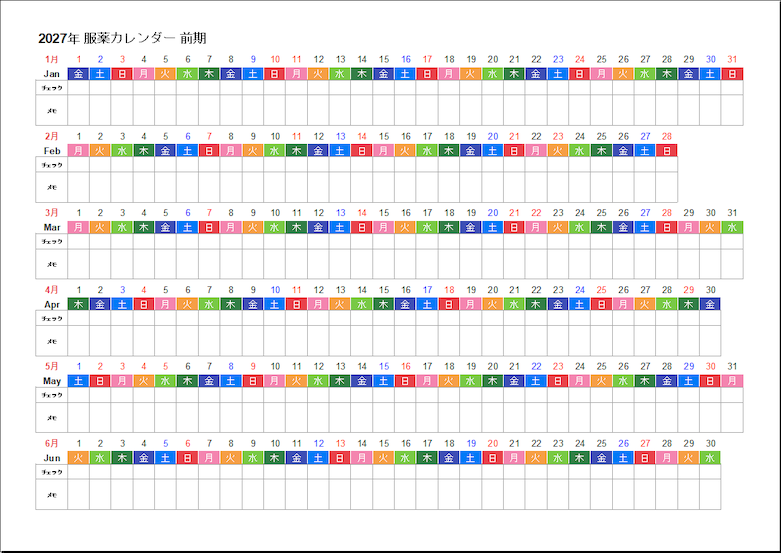
Task: Click the Jan label
Action: pyautogui.click(x=51, y=74)
